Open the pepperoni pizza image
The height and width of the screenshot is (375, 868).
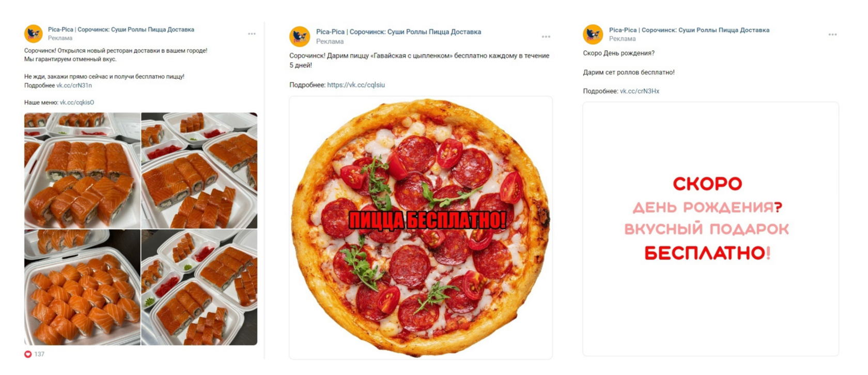[421, 228]
